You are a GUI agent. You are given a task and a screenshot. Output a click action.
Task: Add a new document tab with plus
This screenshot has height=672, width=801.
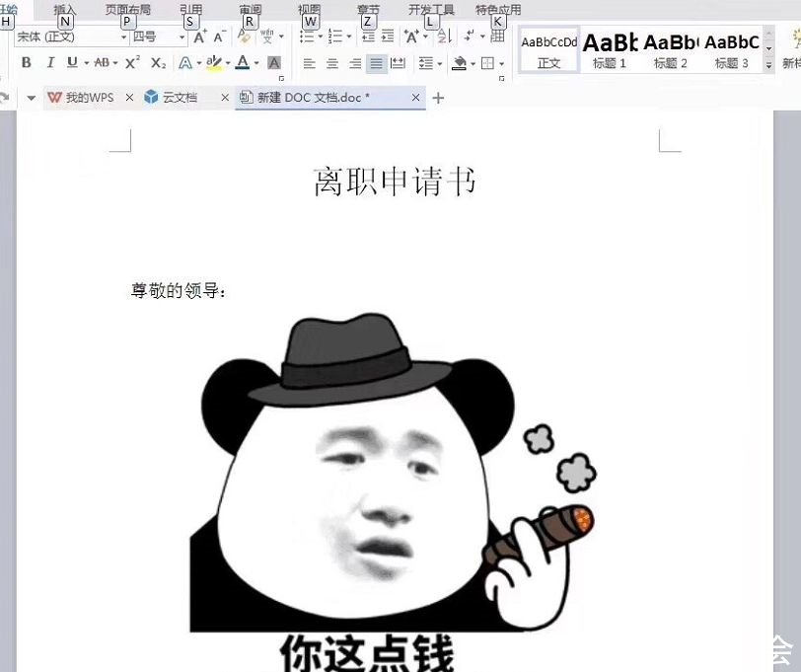click(438, 98)
